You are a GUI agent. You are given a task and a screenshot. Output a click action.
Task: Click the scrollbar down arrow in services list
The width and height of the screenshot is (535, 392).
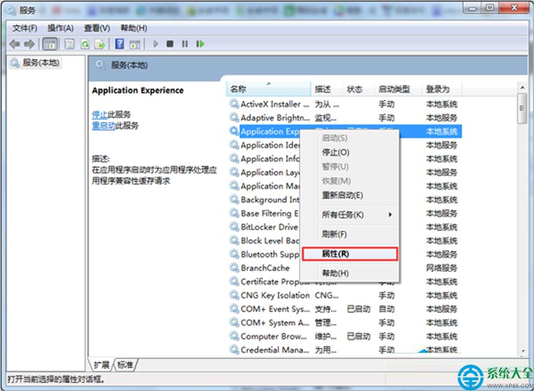(522, 350)
